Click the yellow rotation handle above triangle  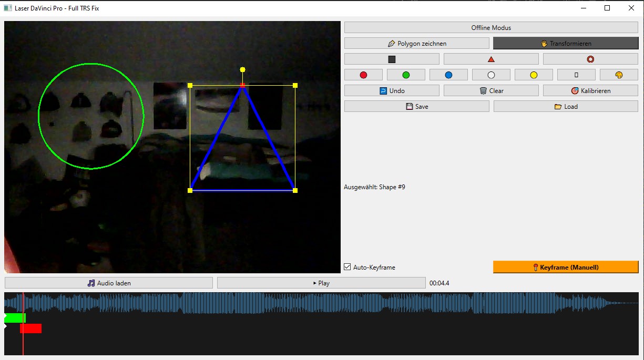pyautogui.click(x=242, y=69)
